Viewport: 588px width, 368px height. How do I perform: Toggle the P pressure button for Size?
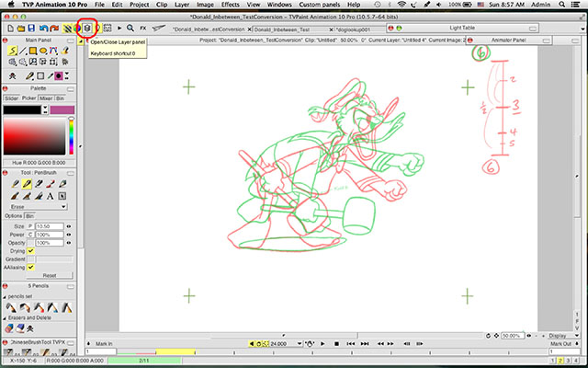tap(30, 226)
